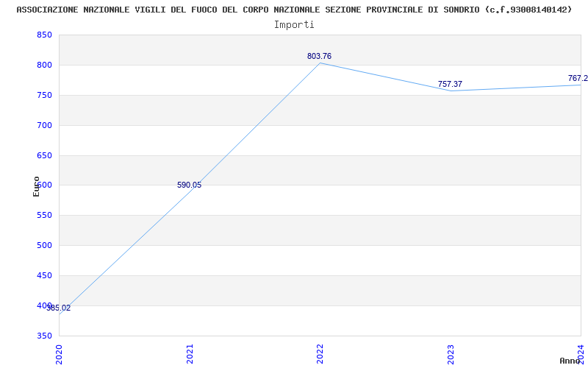Screen dimensions: 588x368
Task: Click the 767.2 data label
Action: click(578, 78)
